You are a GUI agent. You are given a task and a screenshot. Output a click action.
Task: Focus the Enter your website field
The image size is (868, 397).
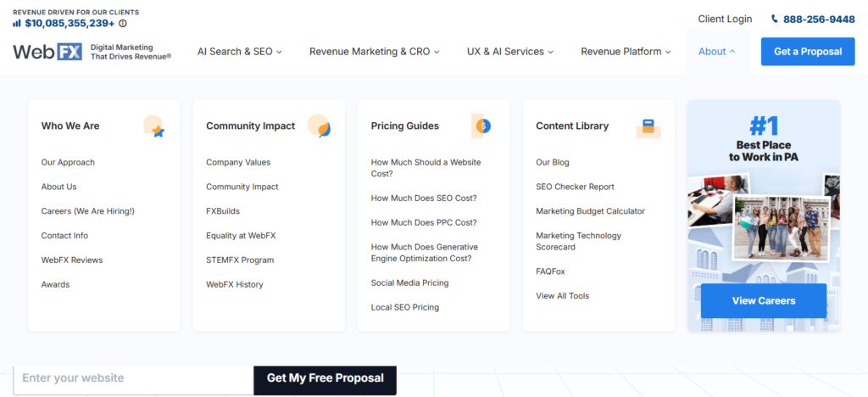point(133,379)
